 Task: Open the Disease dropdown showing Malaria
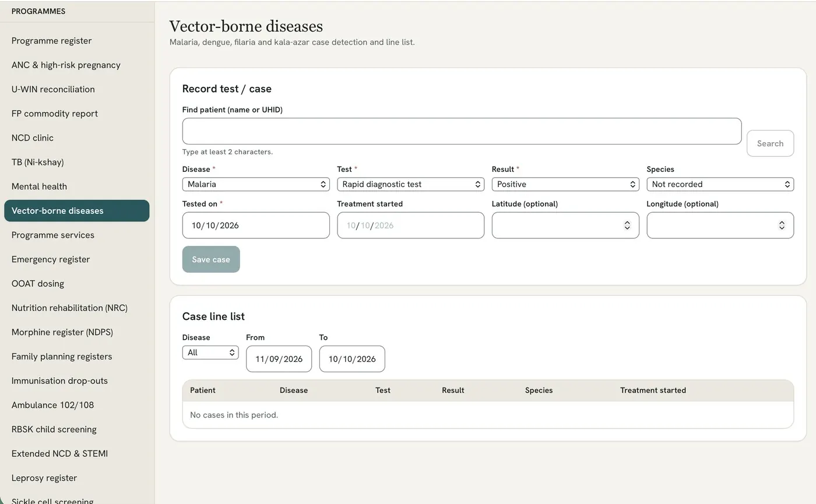tap(256, 184)
